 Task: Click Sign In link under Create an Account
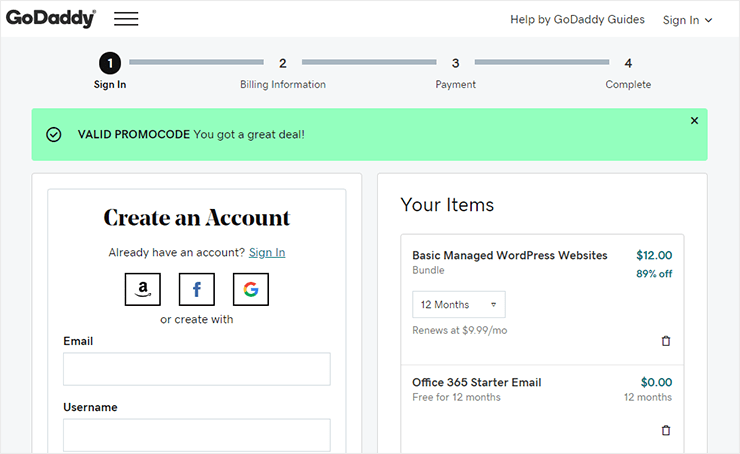tap(267, 252)
